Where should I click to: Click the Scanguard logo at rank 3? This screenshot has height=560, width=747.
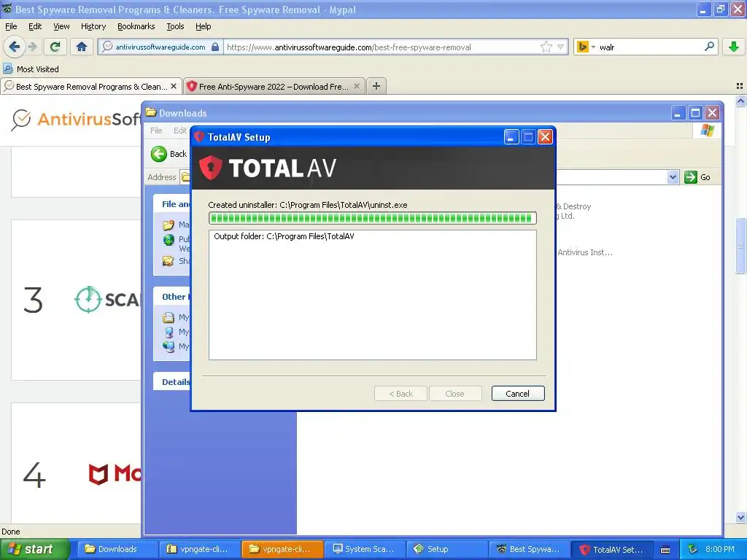point(108,300)
